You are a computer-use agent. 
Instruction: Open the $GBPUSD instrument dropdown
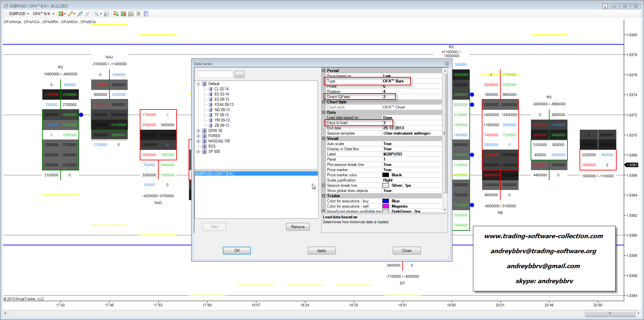tap(19, 14)
